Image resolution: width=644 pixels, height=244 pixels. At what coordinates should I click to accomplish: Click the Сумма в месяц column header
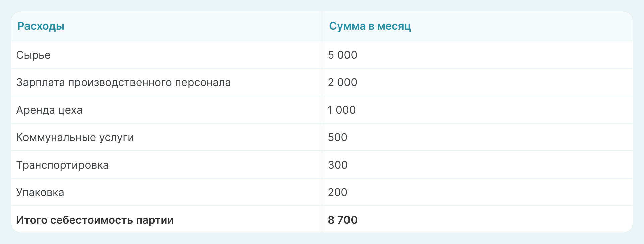370,26
